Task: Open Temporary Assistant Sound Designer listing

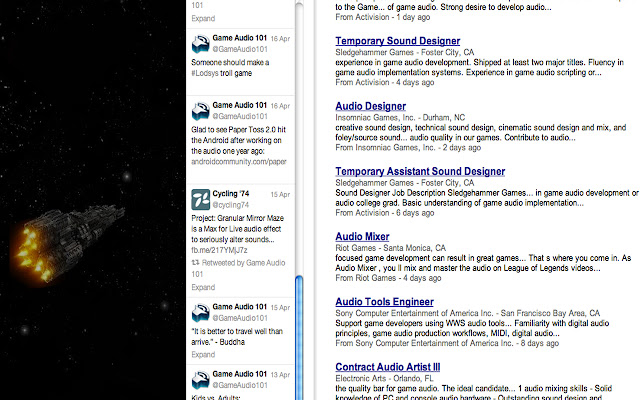Action: (x=420, y=171)
